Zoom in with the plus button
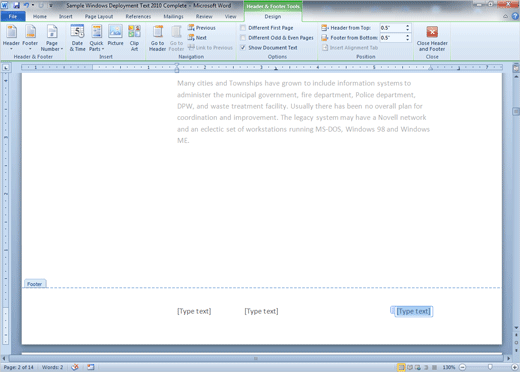Image resolution: width=520 pixels, height=372 pixels. 515,367
